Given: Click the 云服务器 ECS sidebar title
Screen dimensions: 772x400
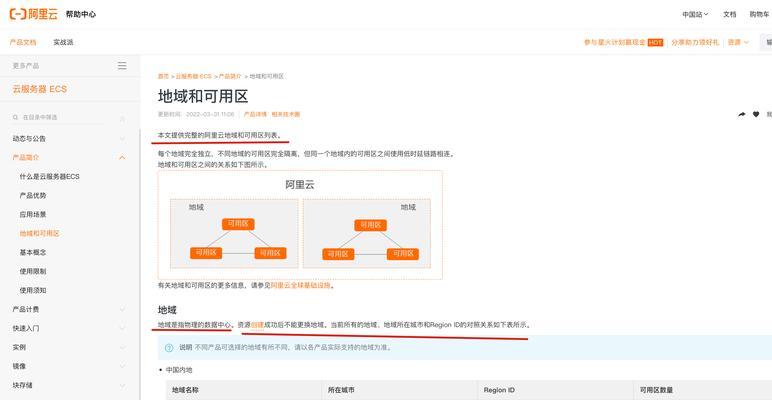Looking at the screenshot, I should pyautogui.click(x=39, y=89).
